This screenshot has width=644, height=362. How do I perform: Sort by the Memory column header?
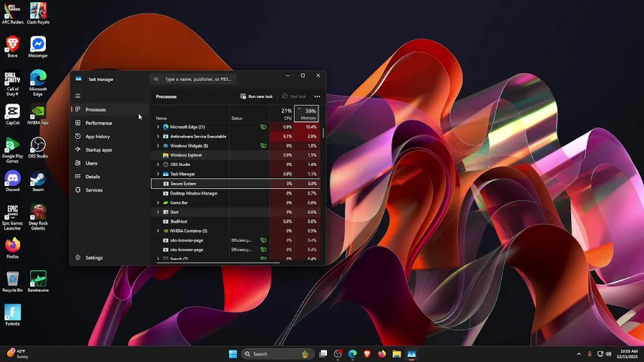coord(306,114)
